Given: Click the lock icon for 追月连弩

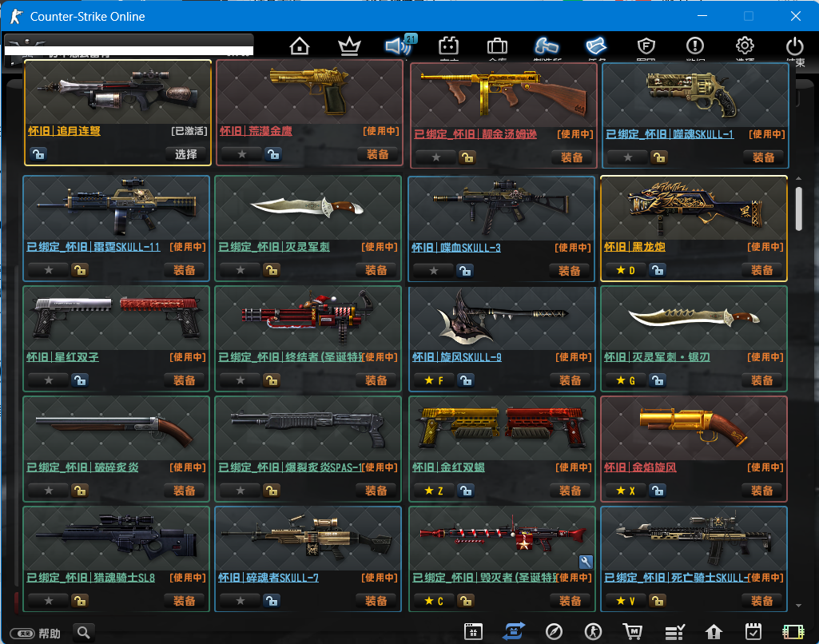Looking at the screenshot, I should [38, 154].
